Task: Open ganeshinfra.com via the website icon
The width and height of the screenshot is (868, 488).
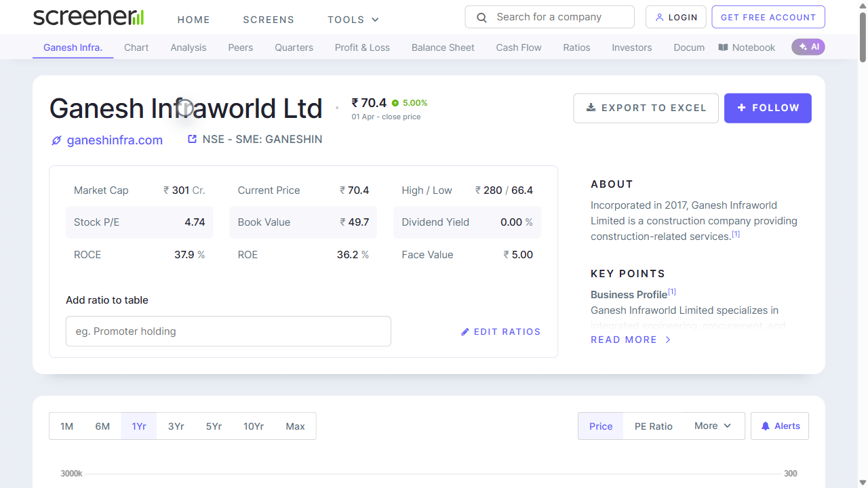Action: coord(56,140)
